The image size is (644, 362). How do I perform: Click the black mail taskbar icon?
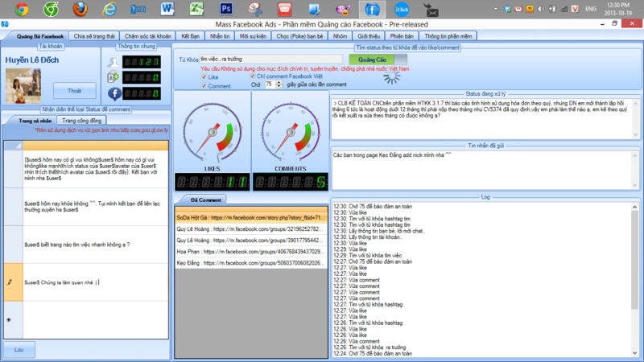[431, 10]
